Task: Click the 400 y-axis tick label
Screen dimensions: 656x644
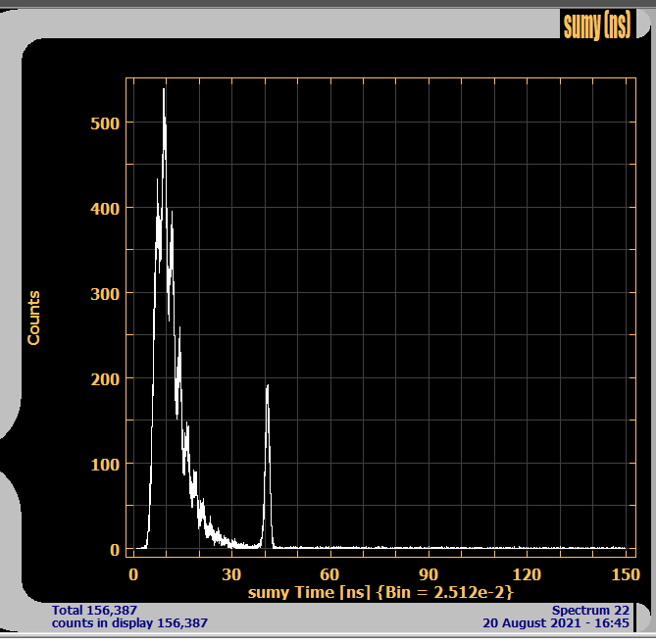Action: (105, 208)
